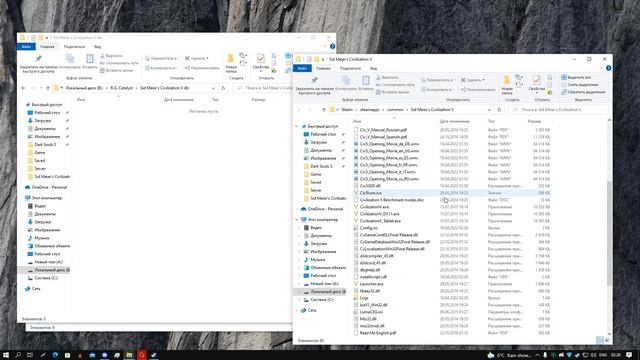640x360 pixels.
Task: Sort by Size column header in front window
Action: [x=534, y=121]
